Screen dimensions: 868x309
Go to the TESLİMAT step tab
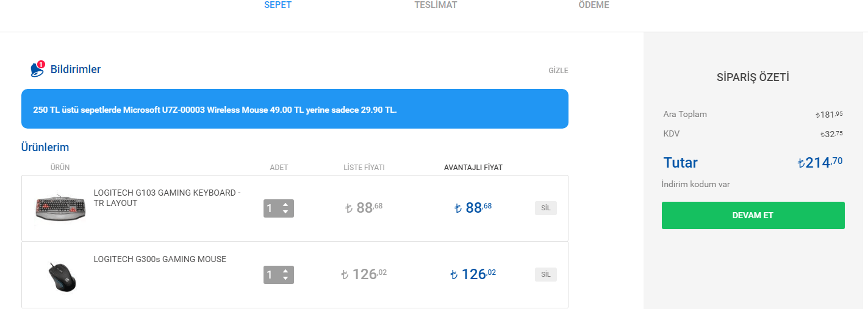point(436,5)
